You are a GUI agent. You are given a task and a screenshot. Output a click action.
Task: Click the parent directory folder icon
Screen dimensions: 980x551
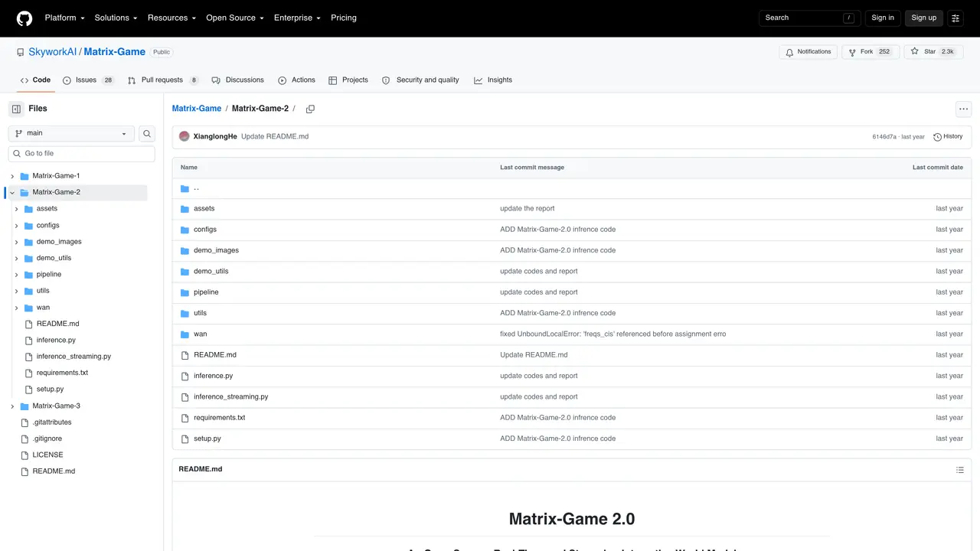(x=185, y=188)
